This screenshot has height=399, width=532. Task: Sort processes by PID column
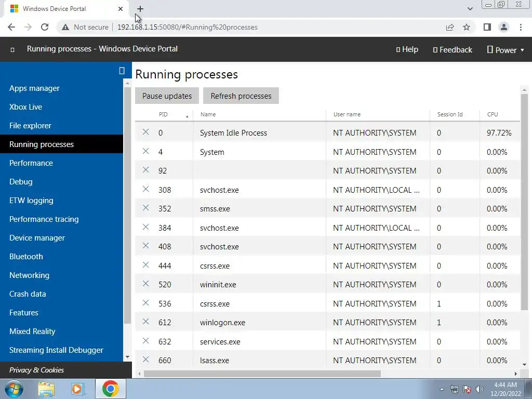[163, 114]
